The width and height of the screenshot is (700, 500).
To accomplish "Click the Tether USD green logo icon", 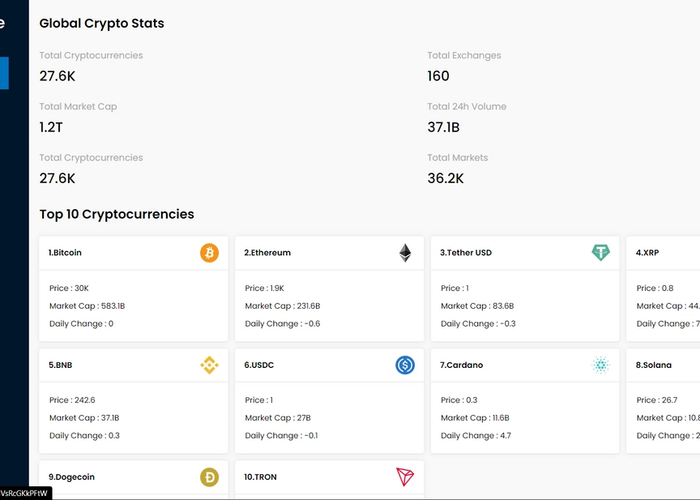I will point(600,253).
